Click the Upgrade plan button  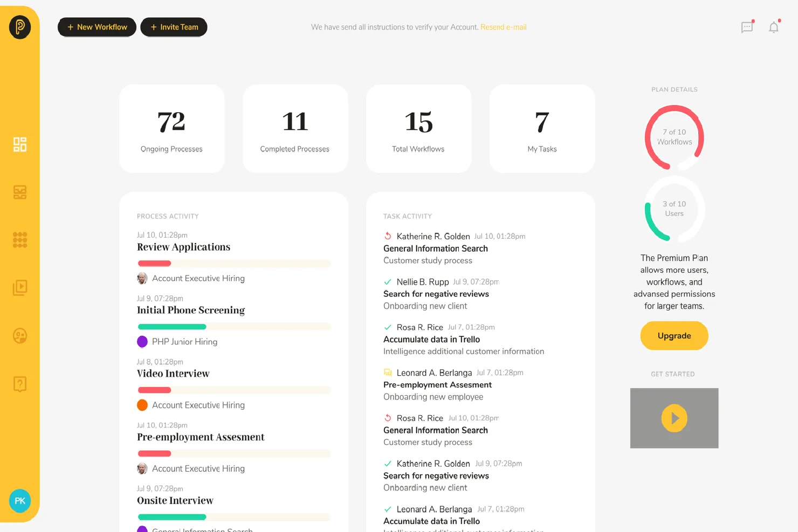(x=674, y=336)
